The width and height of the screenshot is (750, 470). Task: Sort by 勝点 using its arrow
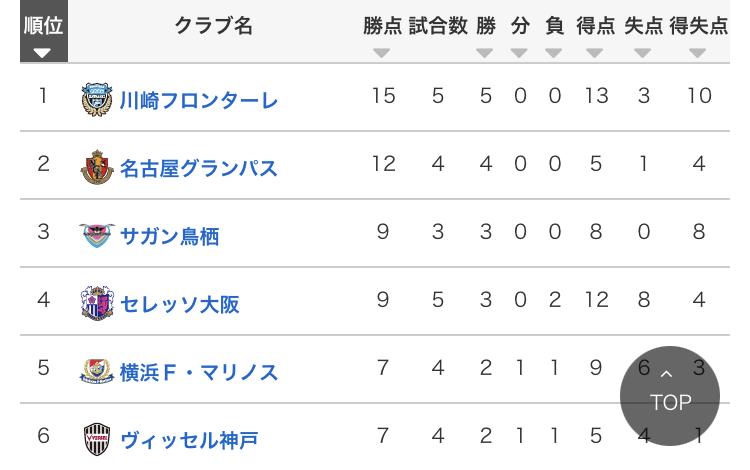point(381,53)
